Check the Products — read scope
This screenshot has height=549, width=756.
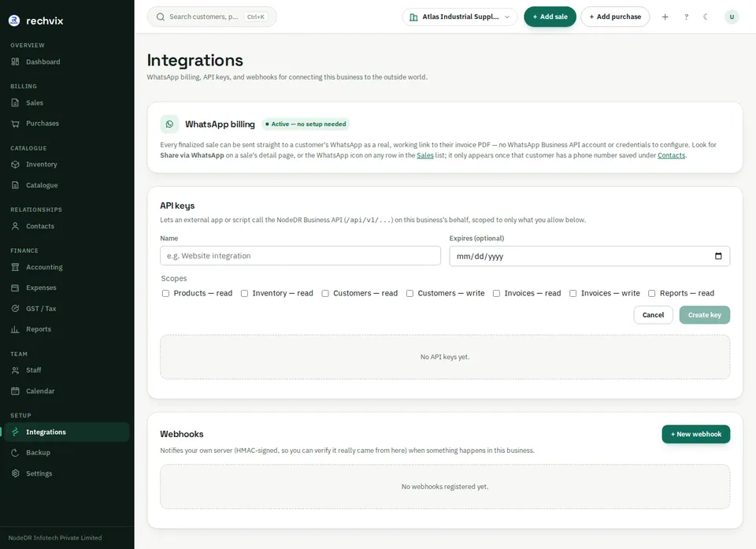[165, 293]
